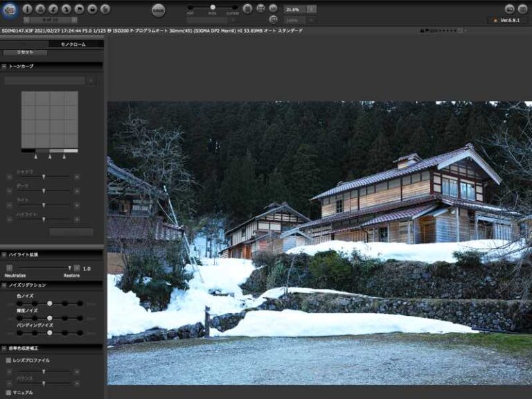Set the X3F/Auto/Custom mode switch to Auto
The image size is (532, 399).
(x=213, y=7)
